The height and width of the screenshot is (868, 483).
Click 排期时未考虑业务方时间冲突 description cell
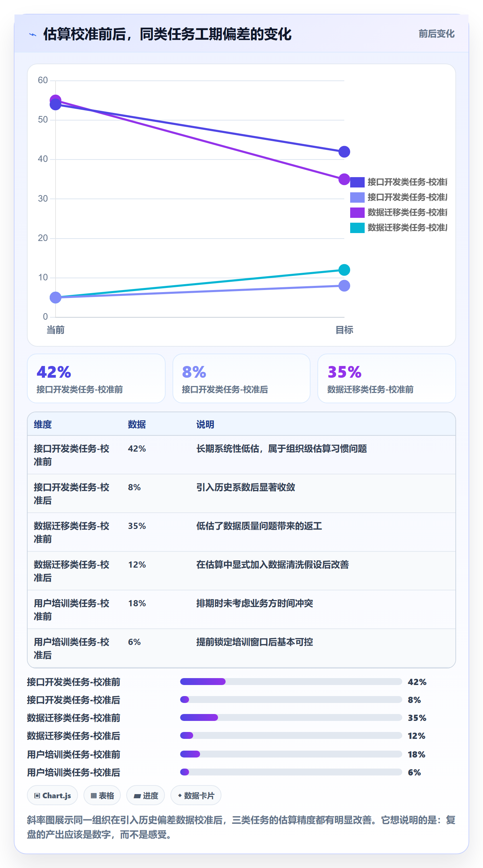255,603
